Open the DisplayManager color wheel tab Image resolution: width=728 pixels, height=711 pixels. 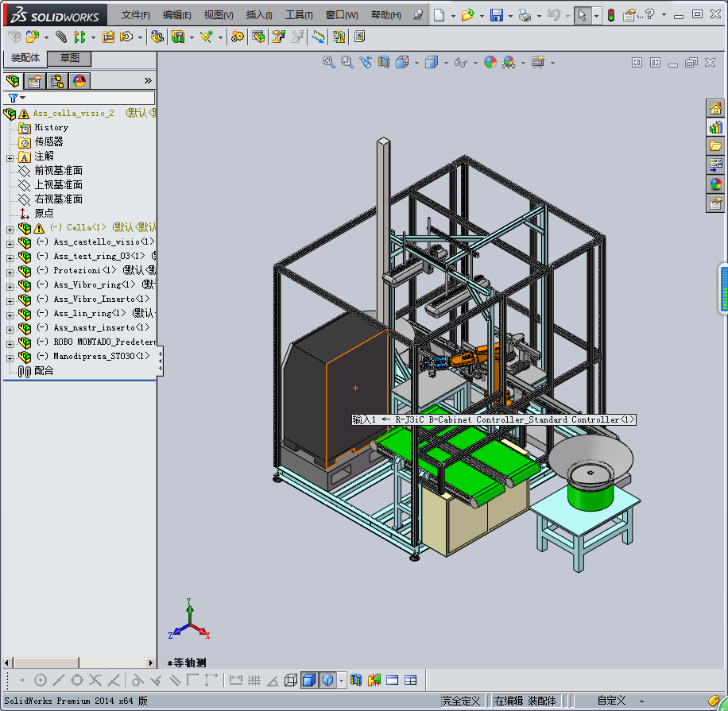(79, 80)
